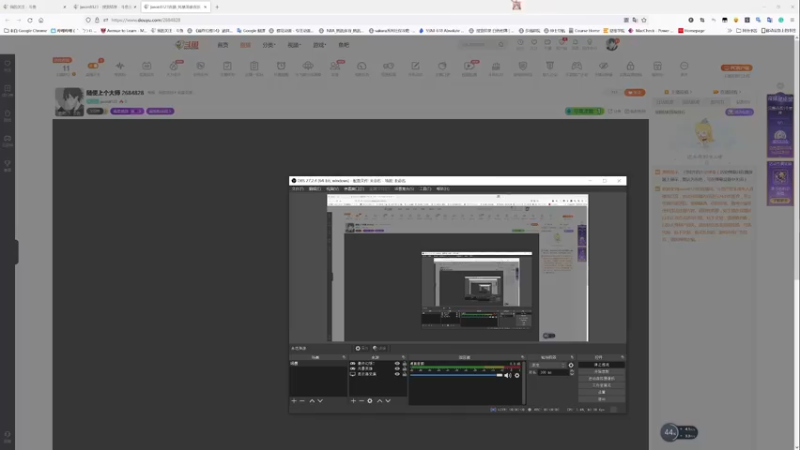Open 设置 settings from OBS controls panel
This screenshot has height=450, width=800.
tap(602, 392)
